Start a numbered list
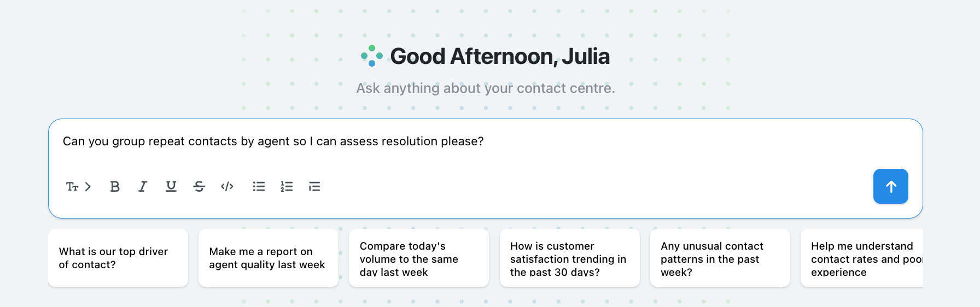Image resolution: width=980 pixels, height=307 pixels. click(287, 186)
